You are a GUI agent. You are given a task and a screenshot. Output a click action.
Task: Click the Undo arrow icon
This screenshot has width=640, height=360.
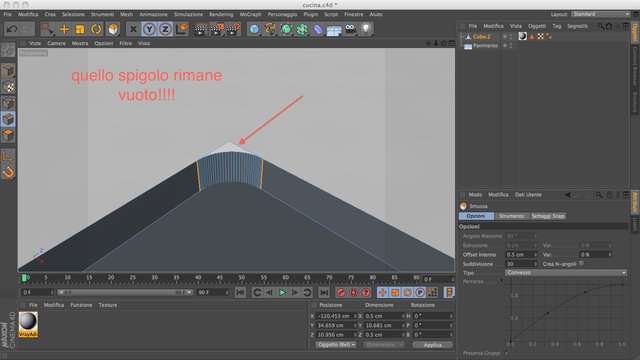tap(12, 29)
